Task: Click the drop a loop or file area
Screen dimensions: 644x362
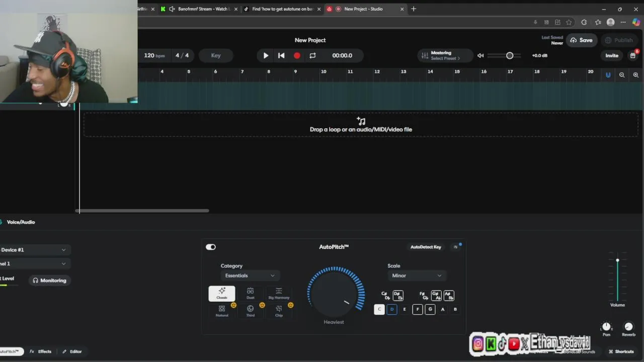Action: (x=361, y=125)
